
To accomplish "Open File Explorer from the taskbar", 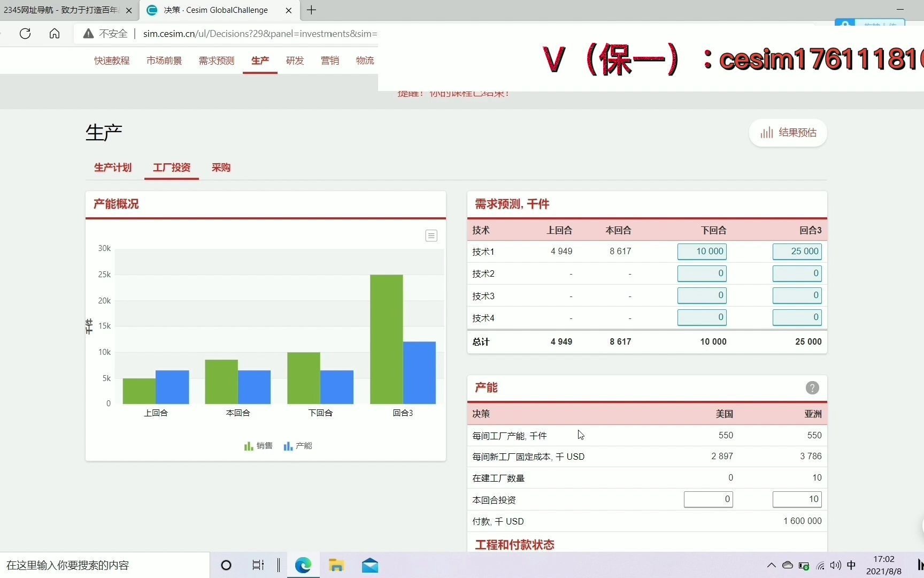I will coord(336,565).
